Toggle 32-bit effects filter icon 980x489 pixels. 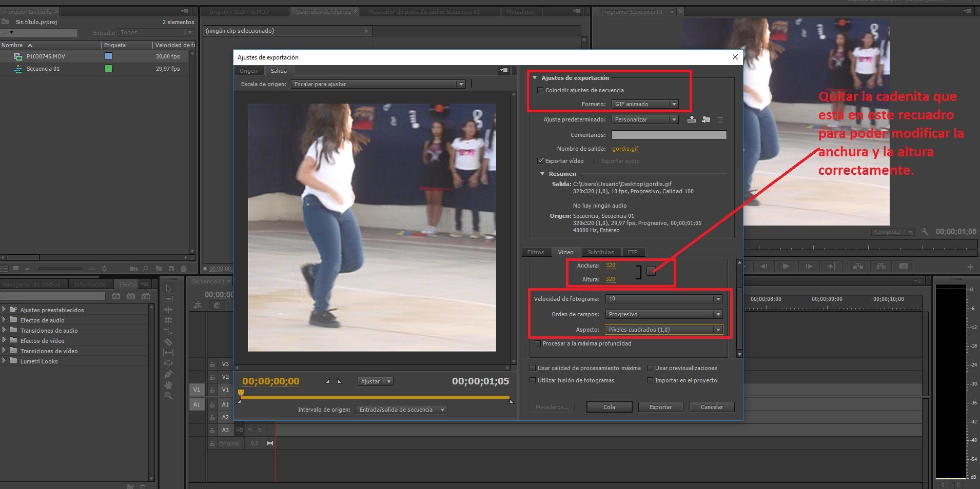click(131, 296)
